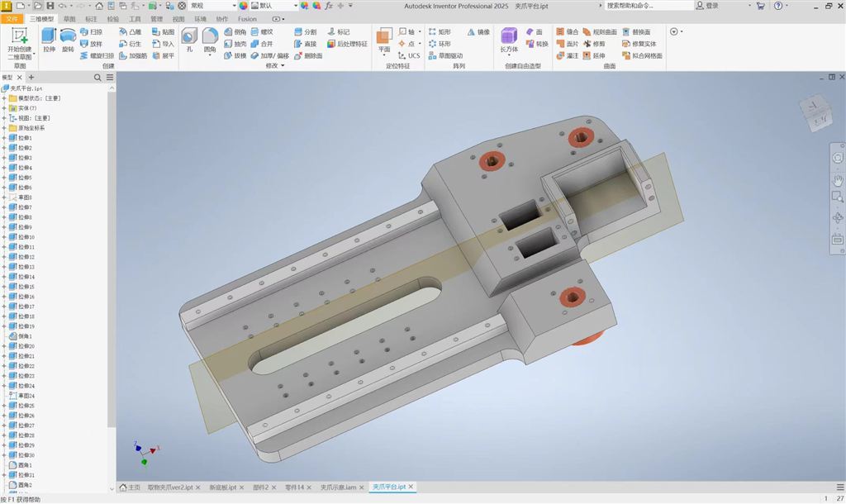846x504 pixels.
Task: Click the search help and commands field
Action: (648, 5)
